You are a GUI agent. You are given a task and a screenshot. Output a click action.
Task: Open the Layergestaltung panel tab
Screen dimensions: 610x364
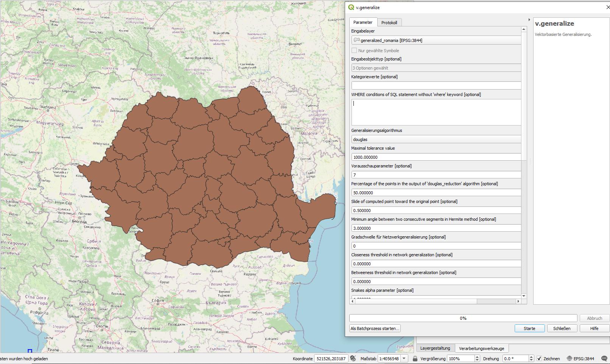(435, 348)
